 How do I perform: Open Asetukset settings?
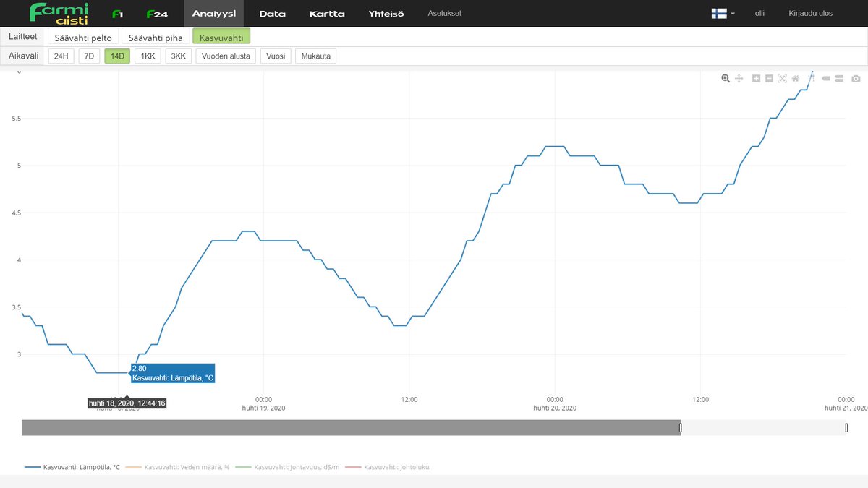445,14
